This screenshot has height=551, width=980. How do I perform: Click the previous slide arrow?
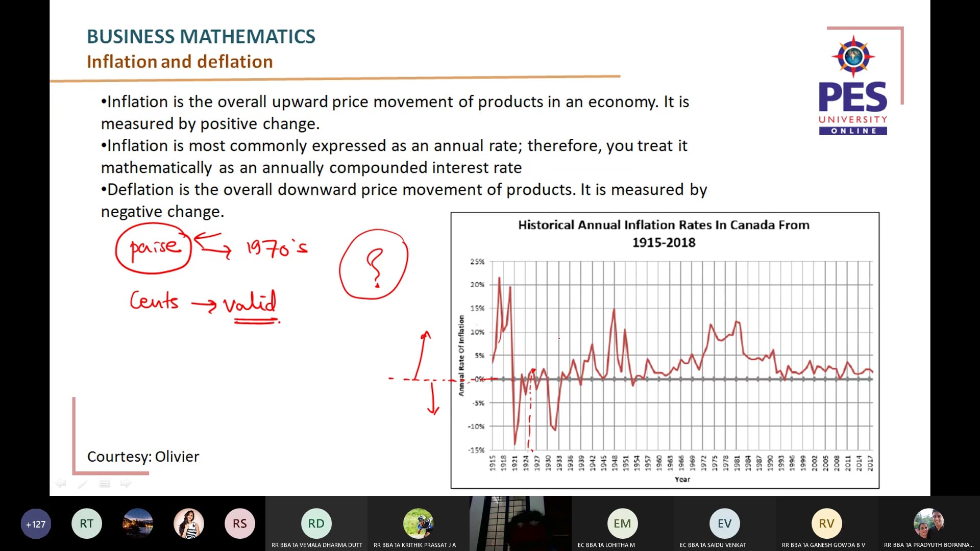(61, 483)
